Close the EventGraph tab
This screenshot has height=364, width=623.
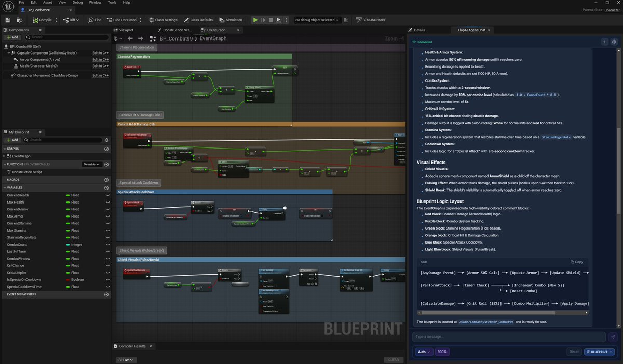click(x=238, y=30)
